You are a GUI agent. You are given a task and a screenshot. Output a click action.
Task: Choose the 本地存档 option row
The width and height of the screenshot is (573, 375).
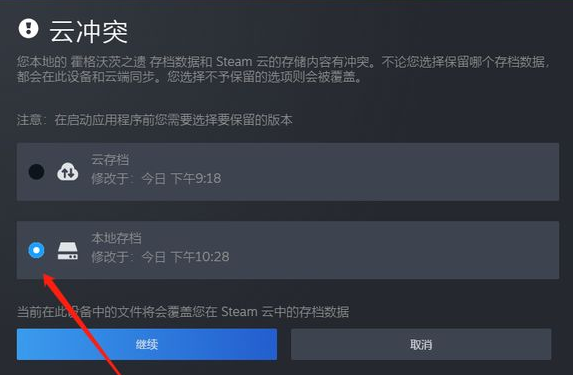click(288, 250)
